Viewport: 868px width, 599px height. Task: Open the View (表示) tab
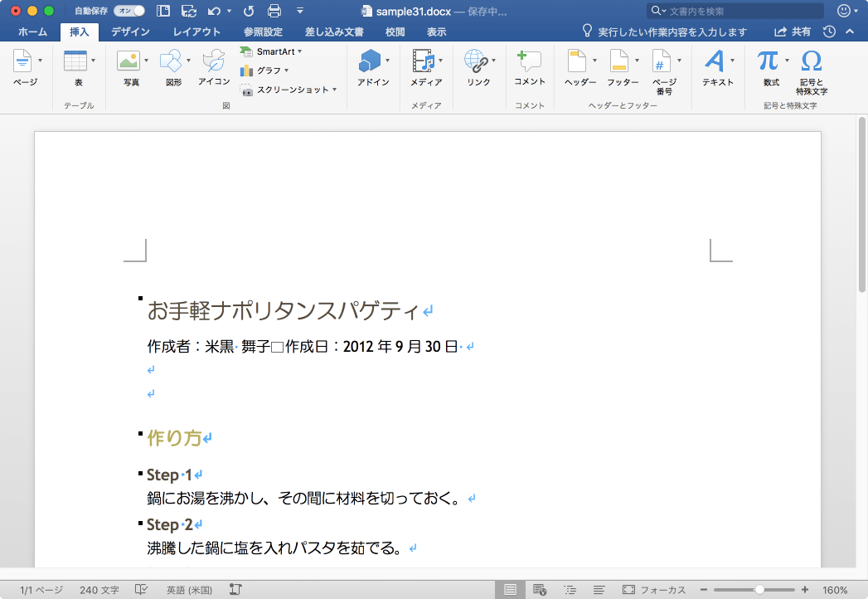pos(436,32)
